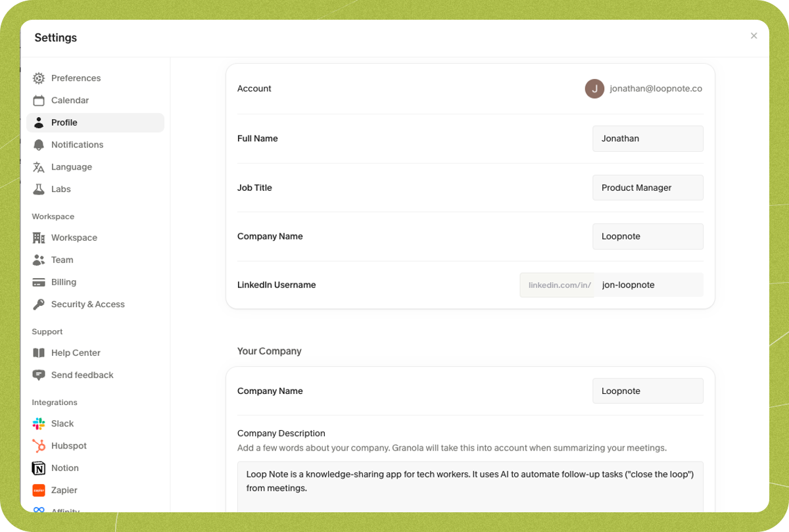Close the Settings dialog
The width and height of the screenshot is (789, 532).
(x=753, y=36)
